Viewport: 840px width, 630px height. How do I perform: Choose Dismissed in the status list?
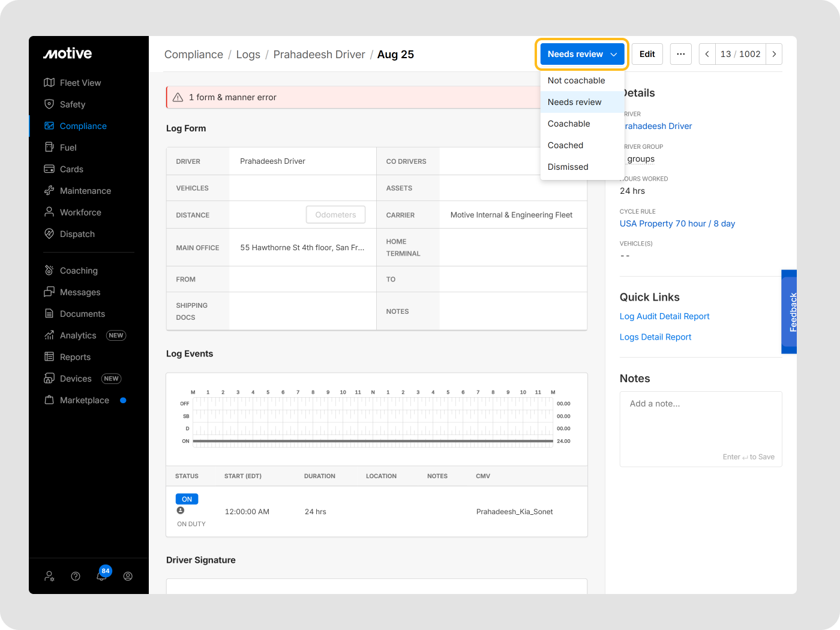(568, 167)
